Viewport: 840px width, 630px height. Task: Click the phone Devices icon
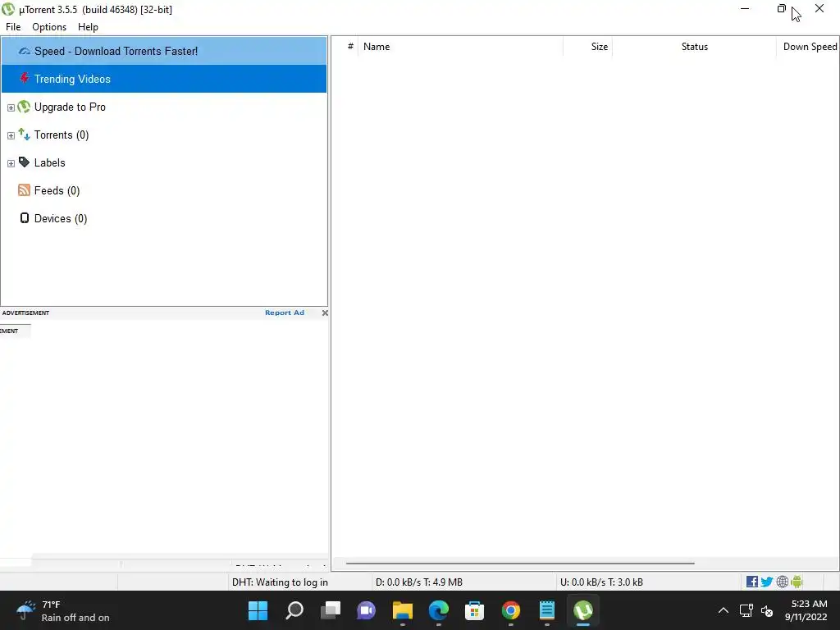pyautogui.click(x=24, y=218)
